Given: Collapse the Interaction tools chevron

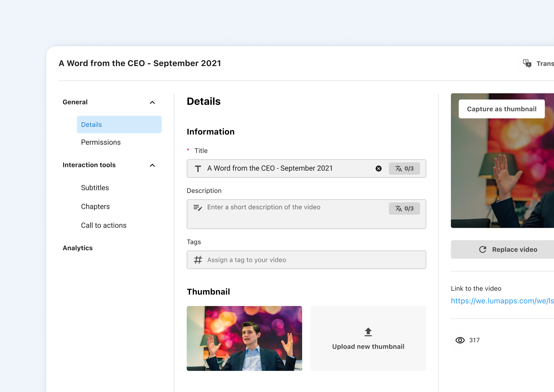Looking at the screenshot, I should click(x=152, y=165).
